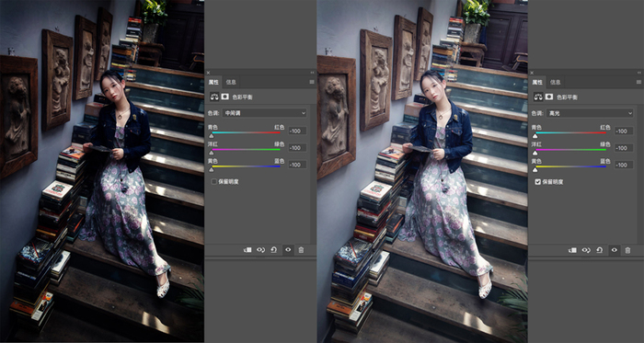The image size is (644, 343).
Task: Select the layer mask icon in left panel
Action: pyautogui.click(x=225, y=97)
